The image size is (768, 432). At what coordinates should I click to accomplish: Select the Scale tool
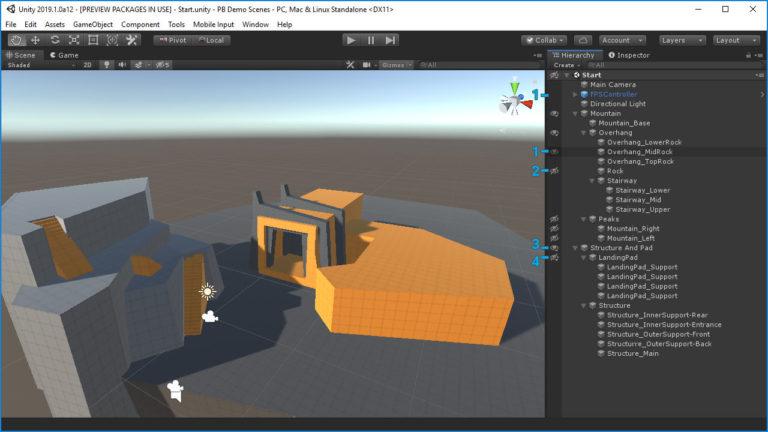(x=74, y=40)
